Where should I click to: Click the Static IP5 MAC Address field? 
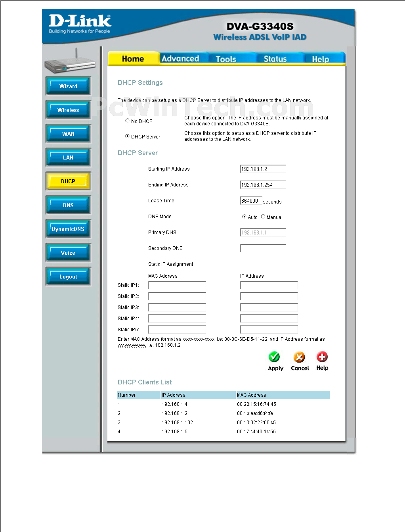(177, 330)
